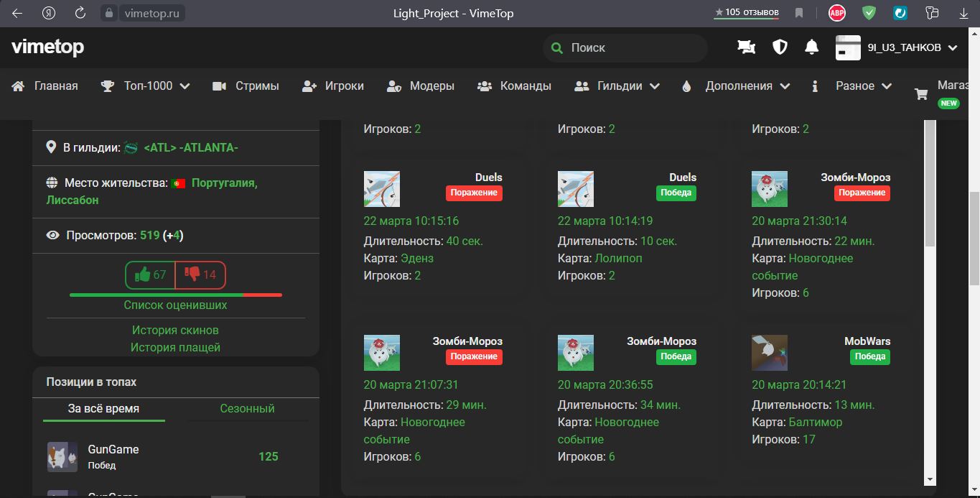Click the matches panel inner scrollbar
The width and height of the screenshot is (980, 498).
point(930,183)
